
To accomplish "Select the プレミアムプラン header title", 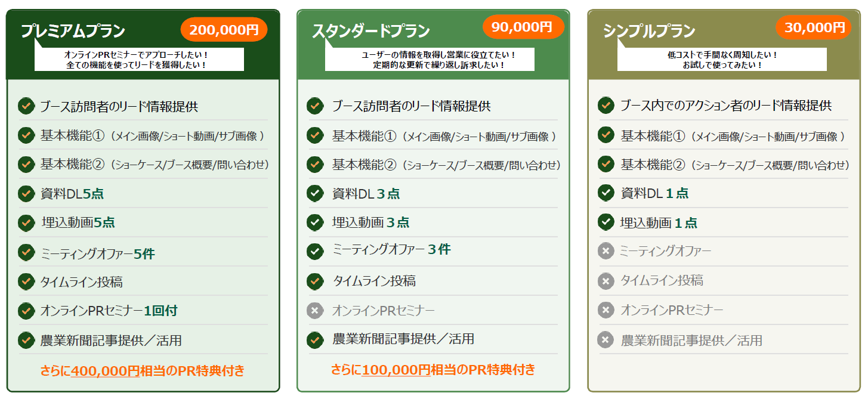I will tap(73, 31).
